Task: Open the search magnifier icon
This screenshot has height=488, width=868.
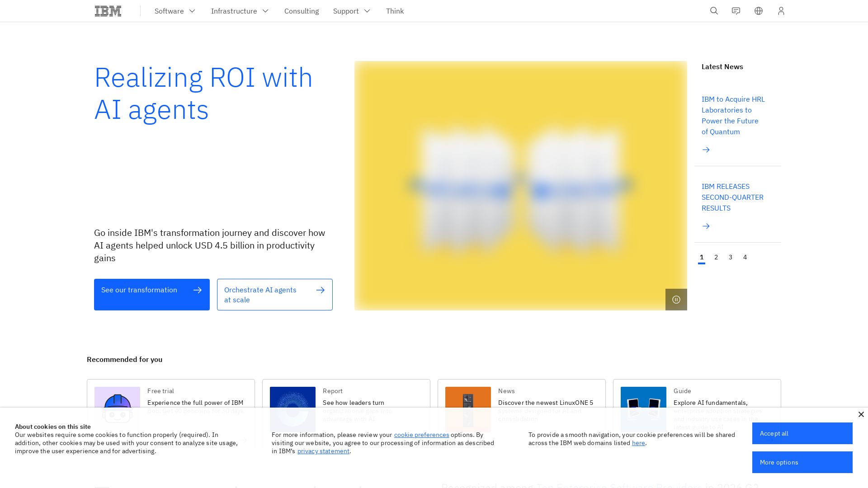Action: click(714, 11)
